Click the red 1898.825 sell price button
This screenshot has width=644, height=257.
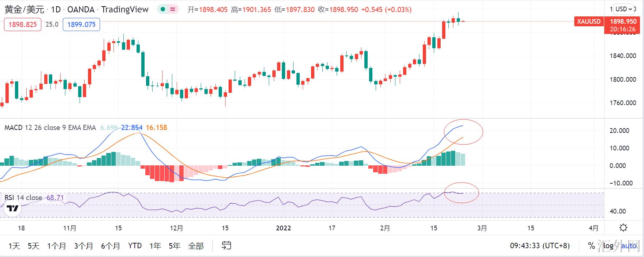click(x=23, y=24)
